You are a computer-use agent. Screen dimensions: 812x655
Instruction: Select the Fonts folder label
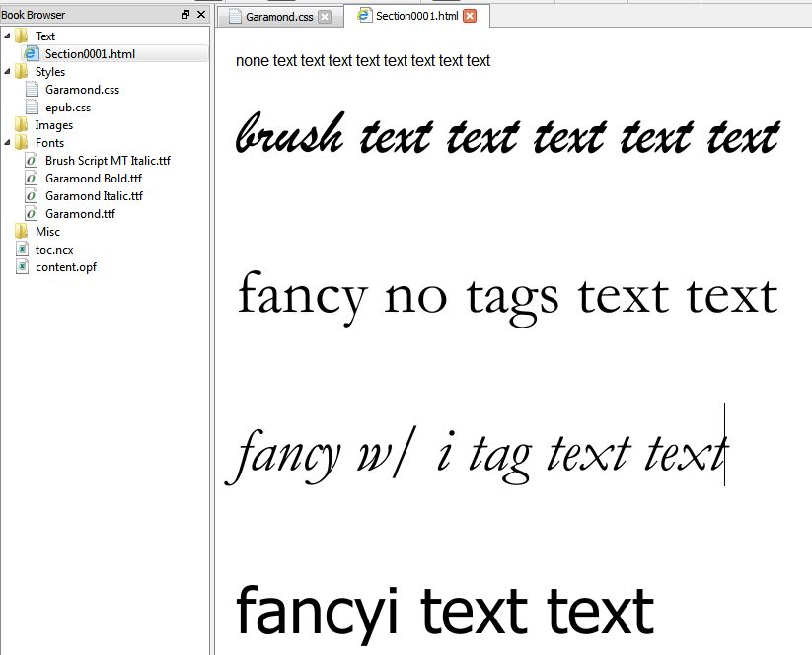tap(49, 143)
